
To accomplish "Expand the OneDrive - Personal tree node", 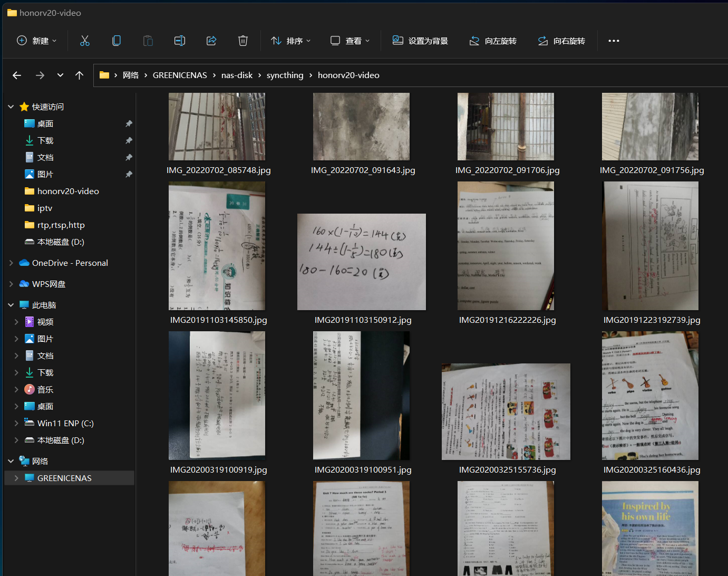I will click(11, 263).
